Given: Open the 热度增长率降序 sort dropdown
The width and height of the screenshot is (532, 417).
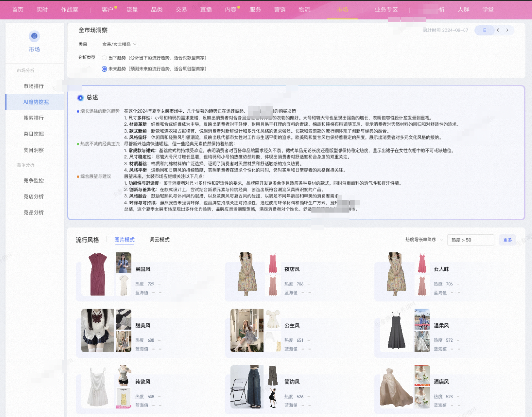Looking at the screenshot, I should click(x=424, y=240).
